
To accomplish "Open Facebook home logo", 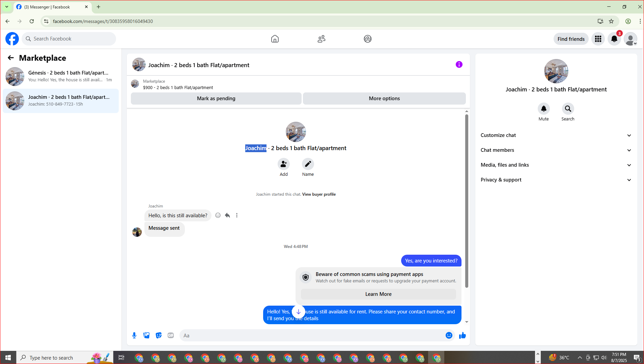I will click(x=12, y=39).
